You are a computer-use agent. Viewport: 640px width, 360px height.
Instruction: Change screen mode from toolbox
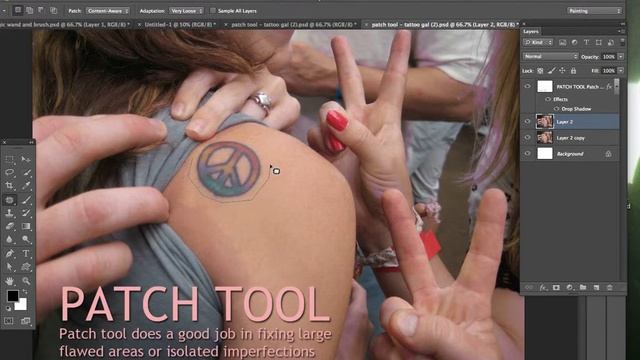pos(26,321)
